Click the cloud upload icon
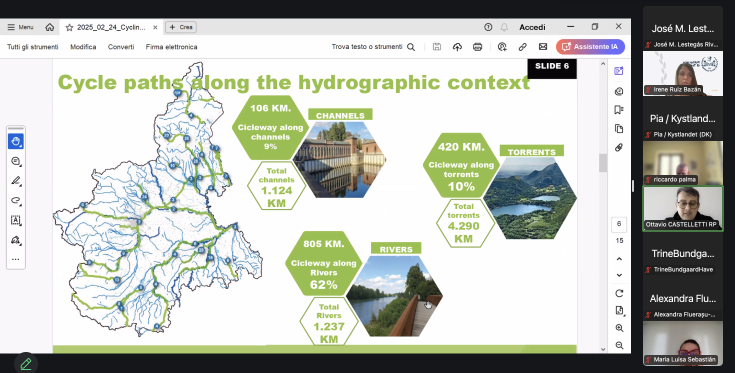Viewport: 735px width, 373px height. (457, 47)
